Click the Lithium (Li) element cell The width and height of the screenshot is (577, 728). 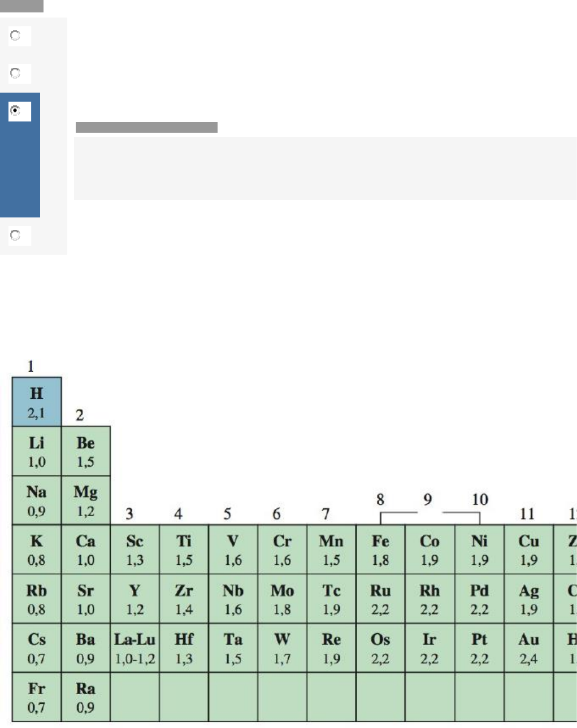click(x=37, y=451)
